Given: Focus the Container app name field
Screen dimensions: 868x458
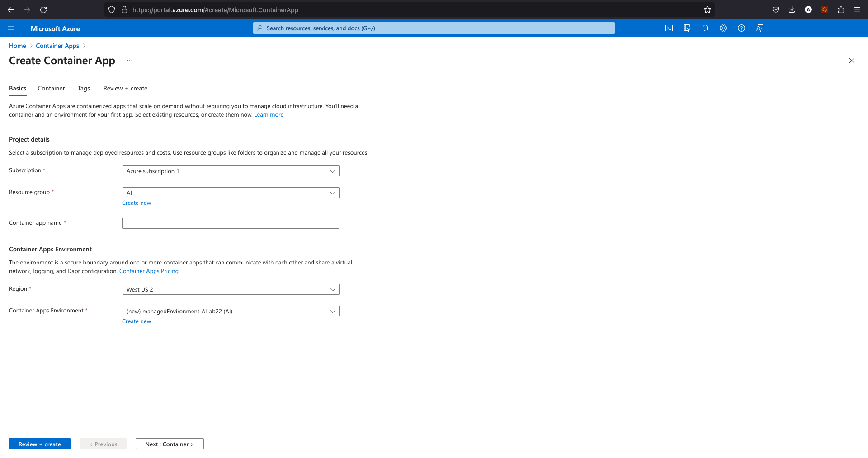Looking at the screenshot, I should pos(231,223).
